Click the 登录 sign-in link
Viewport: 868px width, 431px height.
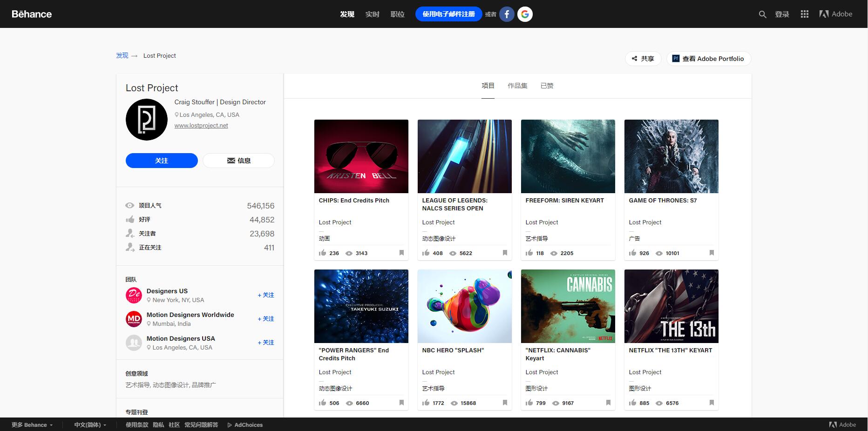782,14
